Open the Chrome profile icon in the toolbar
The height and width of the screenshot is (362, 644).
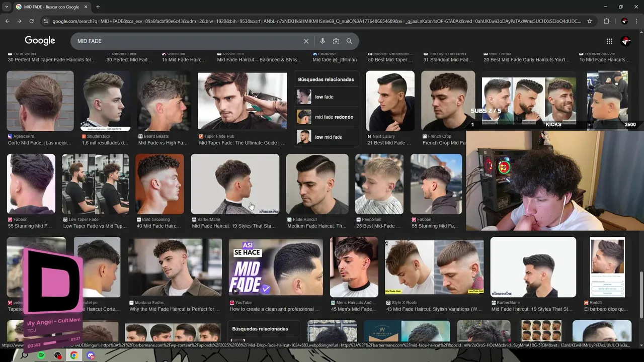click(624, 21)
